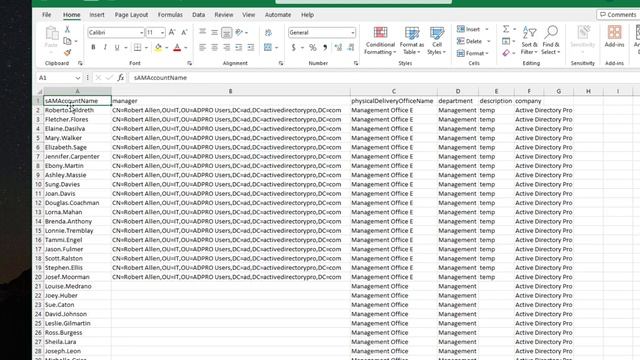
Task: Click the Delete cells button
Action: click(x=473, y=41)
